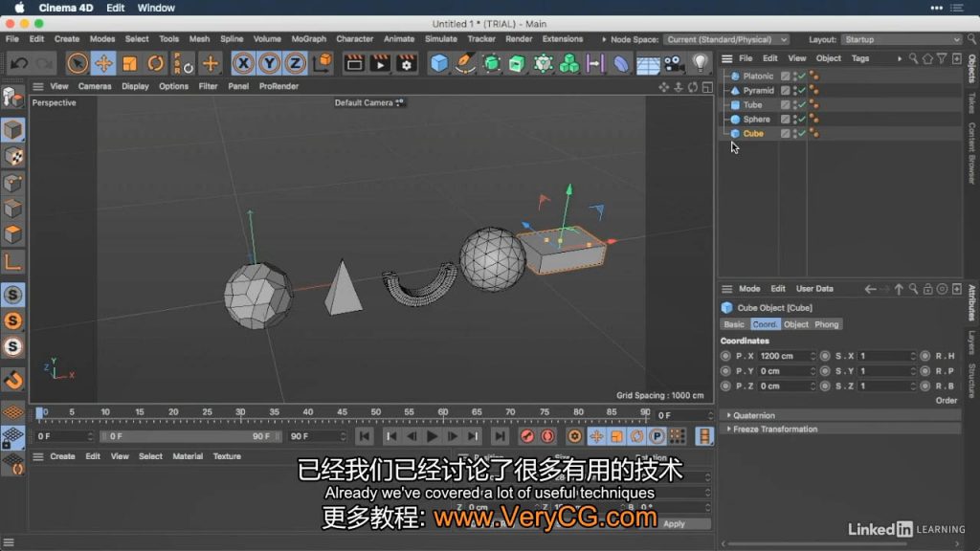Toggle Cube layer checkbox
This screenshot has width=980, height=551.
click(x=785, y=134)
